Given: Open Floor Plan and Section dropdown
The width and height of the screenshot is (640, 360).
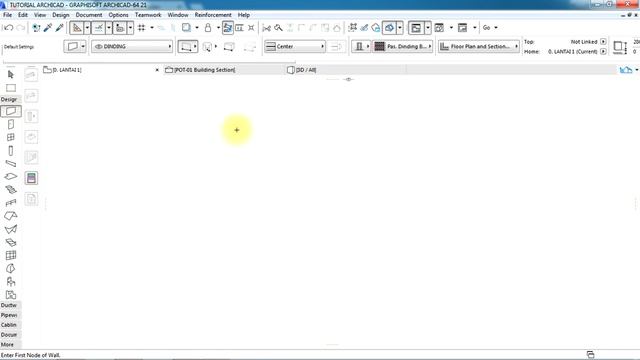Looking at the screenshot, I should (x=478, y=47).
